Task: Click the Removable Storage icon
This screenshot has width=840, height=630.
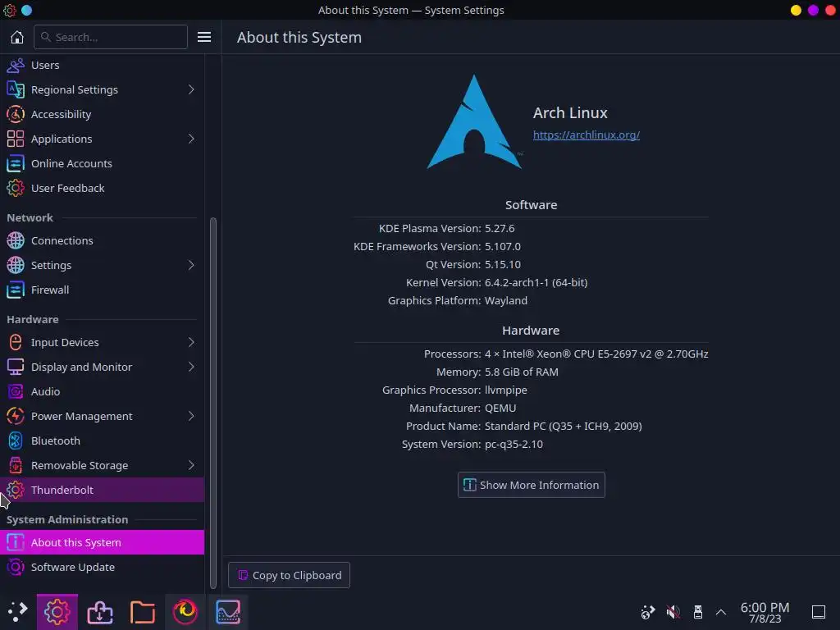Action: (16, 466)
